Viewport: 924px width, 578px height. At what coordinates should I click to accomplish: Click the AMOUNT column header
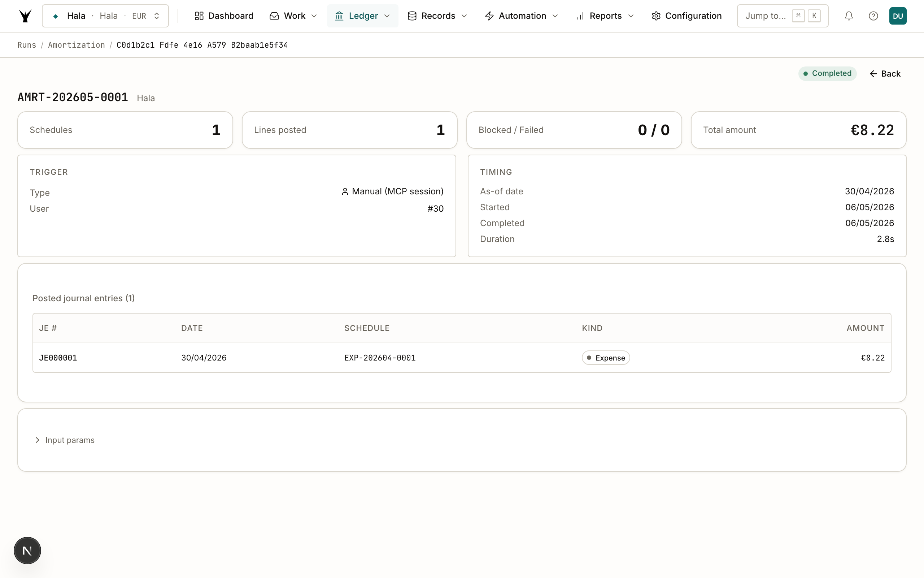pyautogui.click(x=865, y=328)
